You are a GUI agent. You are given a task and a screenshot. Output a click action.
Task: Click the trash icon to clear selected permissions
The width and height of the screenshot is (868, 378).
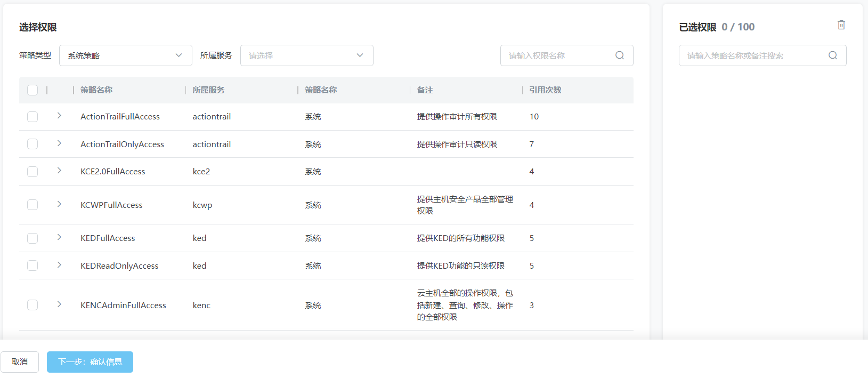[841, 25]
